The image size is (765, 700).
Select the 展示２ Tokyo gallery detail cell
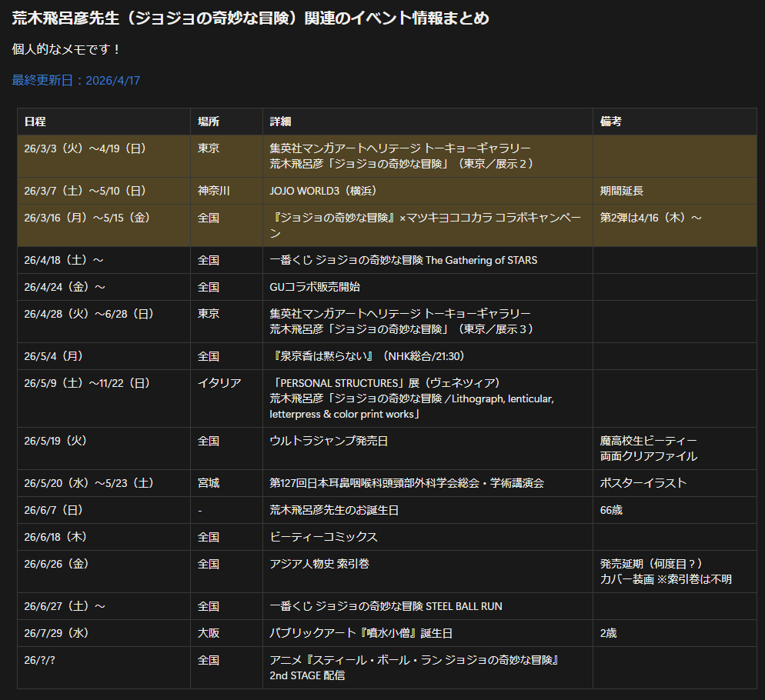[x=428, y=156]
